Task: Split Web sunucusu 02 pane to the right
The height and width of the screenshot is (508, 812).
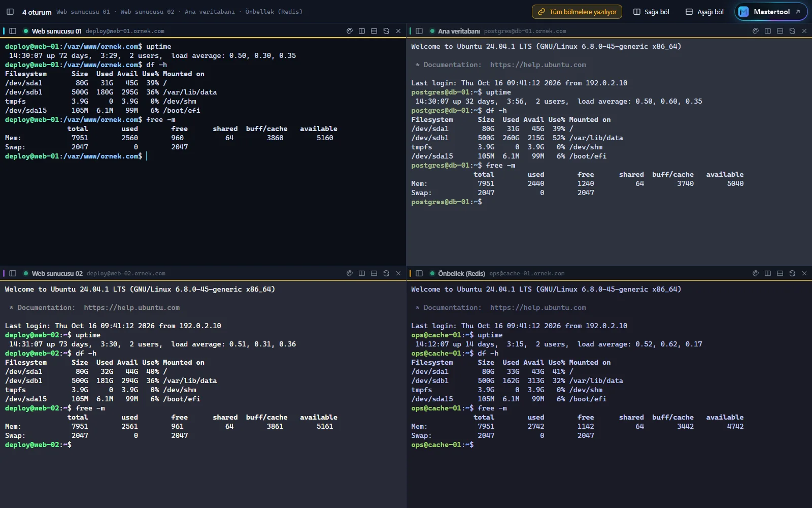Action: click(362, 273)
